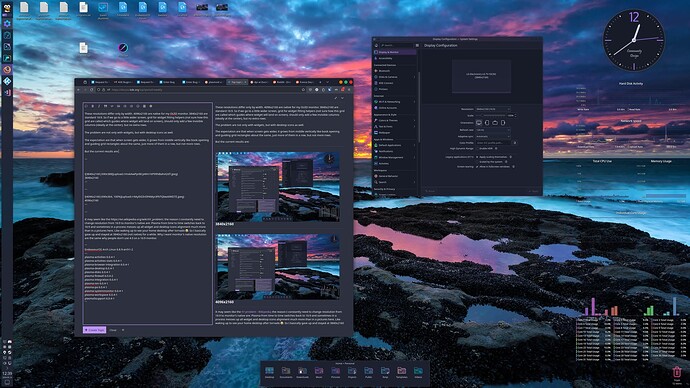Open Wallpaper settings in the sidebar
Screen dimensions: 690x388
pyautogui.click(x=395, y=132)
